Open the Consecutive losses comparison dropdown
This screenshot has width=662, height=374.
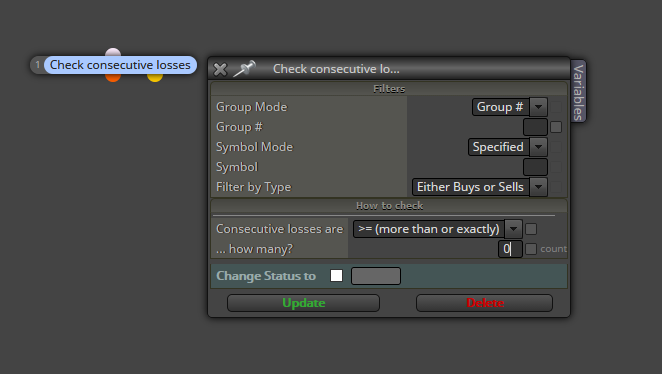437,229
